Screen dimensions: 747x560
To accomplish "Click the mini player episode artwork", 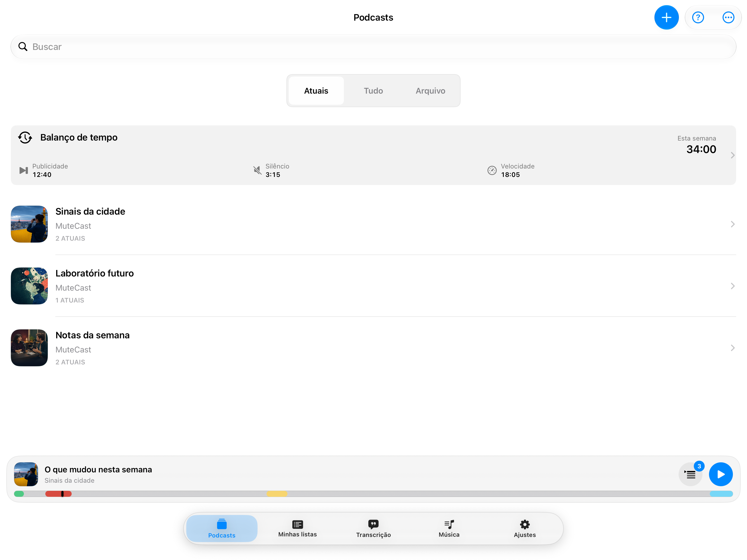I will [x=26, y=474].
